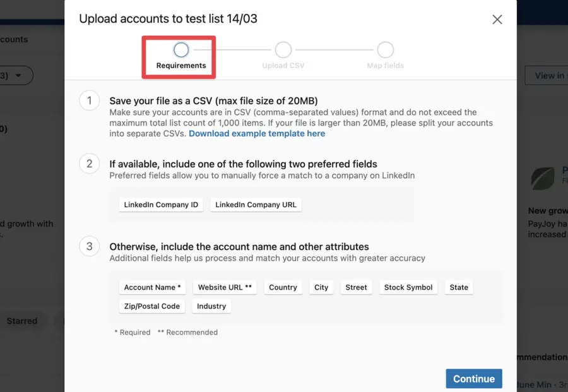
Task: Click the Upload CSV step circle
Action: [x=283, y=49]
